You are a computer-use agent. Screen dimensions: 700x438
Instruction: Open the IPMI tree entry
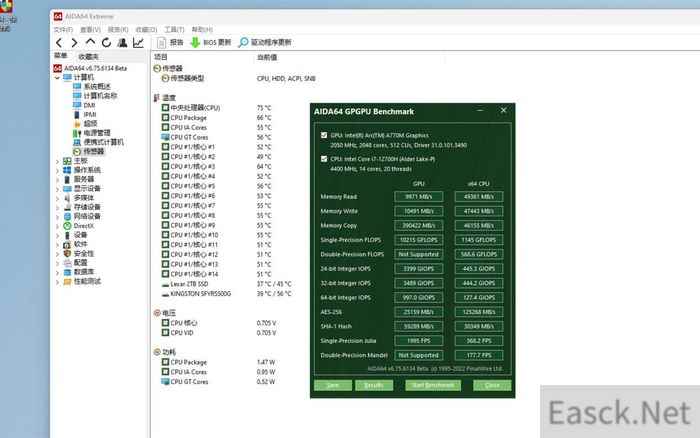click(x=90, y=114)
